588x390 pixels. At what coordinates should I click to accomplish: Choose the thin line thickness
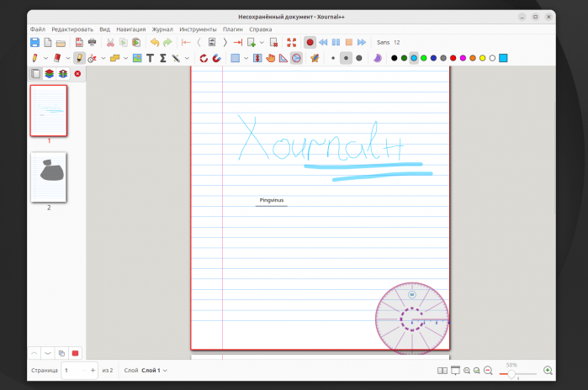point(333,58)
